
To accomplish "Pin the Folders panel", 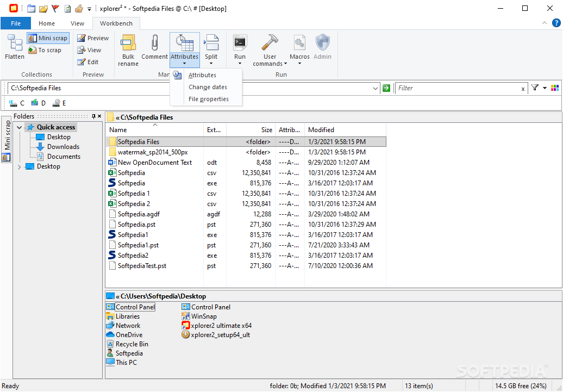I will [x=93, y=116].
